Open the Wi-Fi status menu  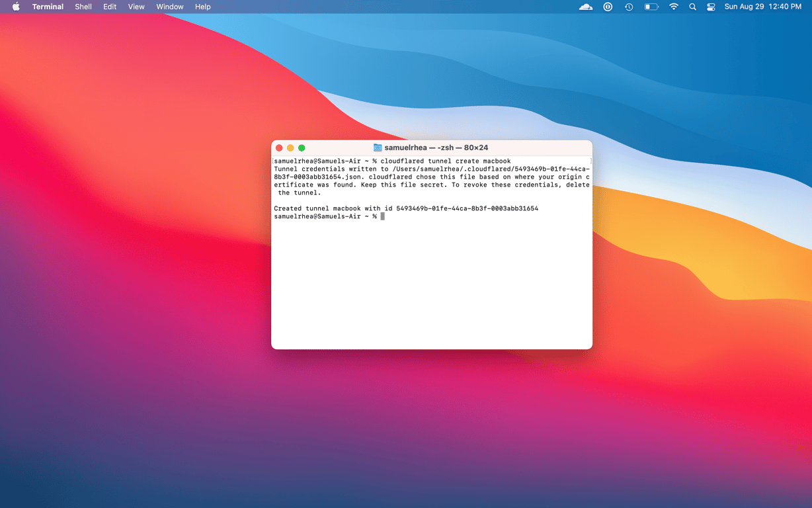tap(674, 7)
